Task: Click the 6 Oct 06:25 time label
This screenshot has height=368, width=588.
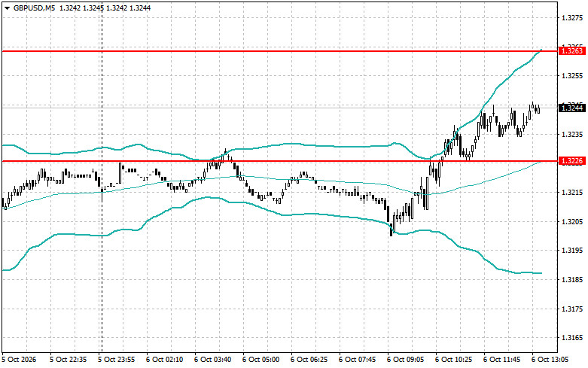Action: pos(309,360)
